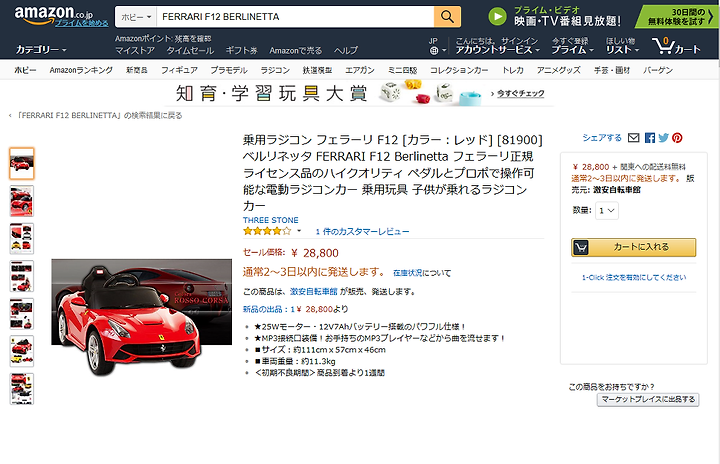Click the シェアする share link

tap(602, 138)
